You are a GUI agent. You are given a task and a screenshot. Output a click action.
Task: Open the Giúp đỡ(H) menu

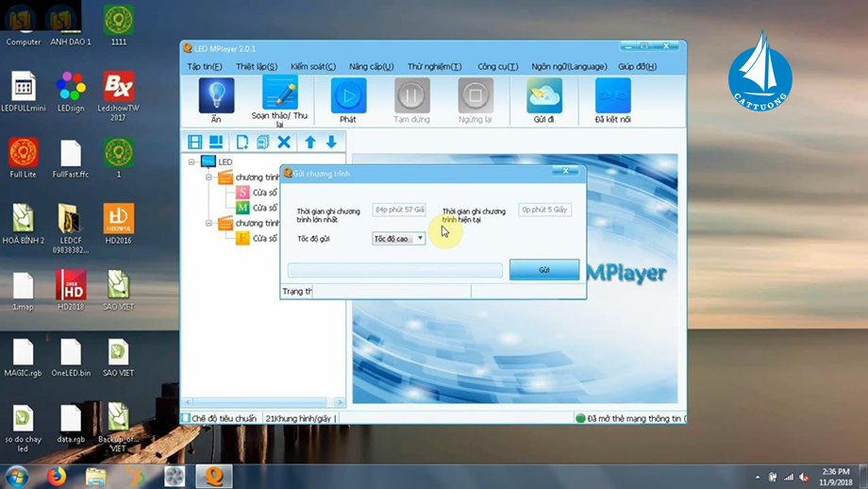pyautogui.click(x=637, y=66)
